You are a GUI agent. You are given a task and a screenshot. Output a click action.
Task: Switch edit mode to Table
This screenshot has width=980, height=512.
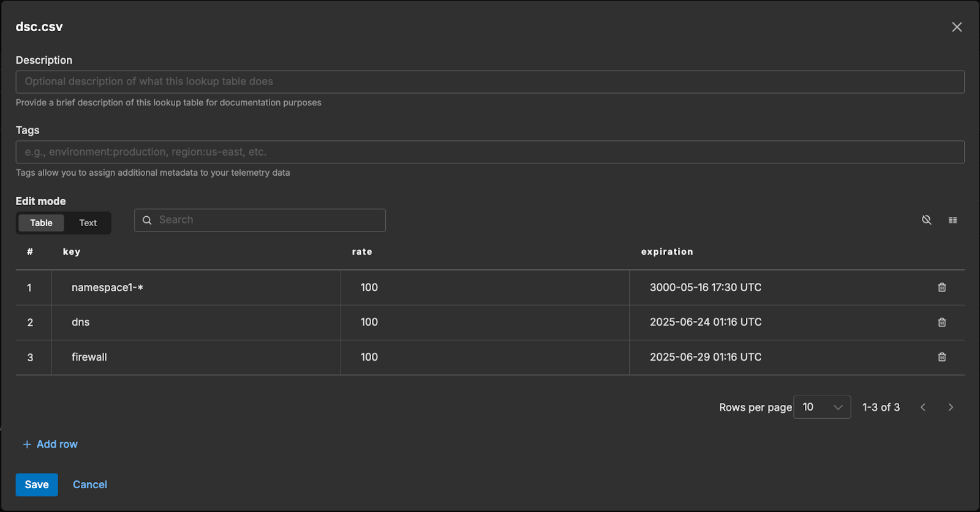(41, 223)
